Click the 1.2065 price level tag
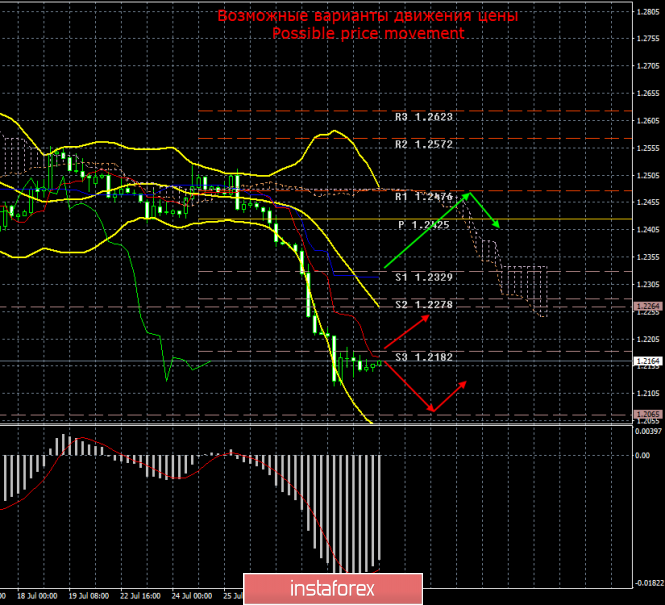Image resolution: width=665 pixels, height=605 pixels. point(648,414)
